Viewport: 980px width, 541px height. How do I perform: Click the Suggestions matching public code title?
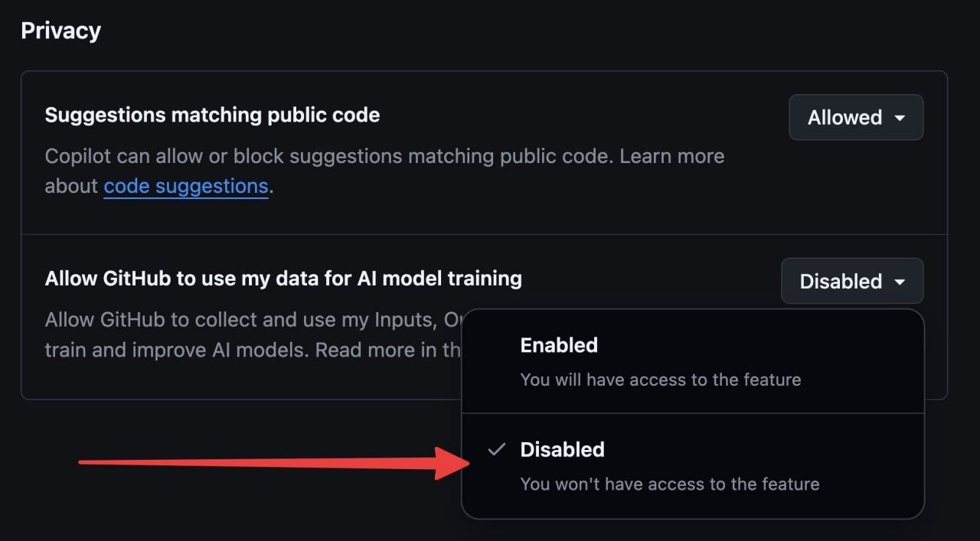[212, 115]
